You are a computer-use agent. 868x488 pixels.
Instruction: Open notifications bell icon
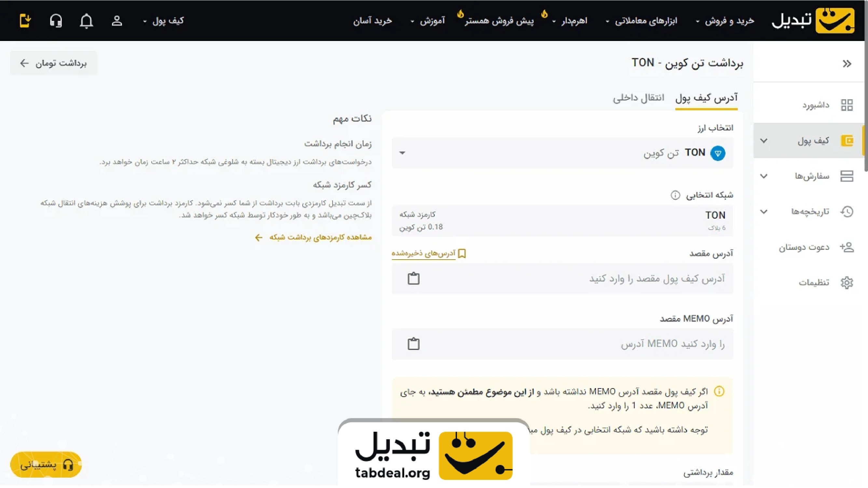click(86, 21)
